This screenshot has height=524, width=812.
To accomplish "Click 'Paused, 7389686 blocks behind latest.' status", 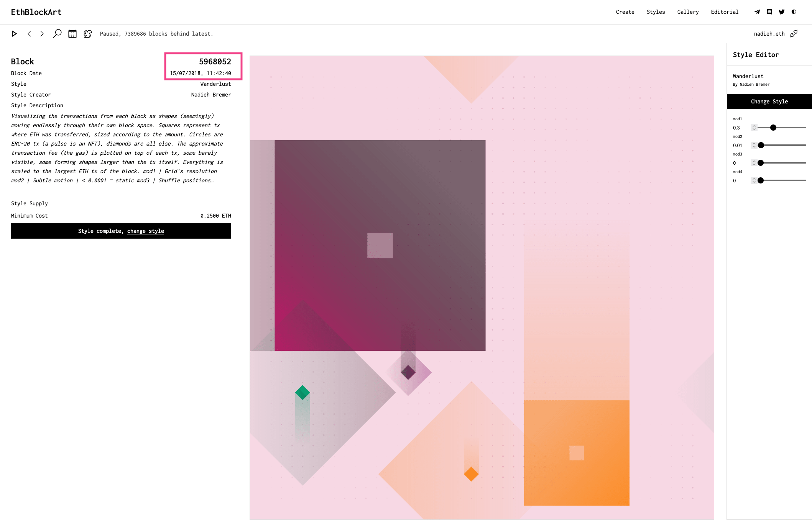I will 156,34.
